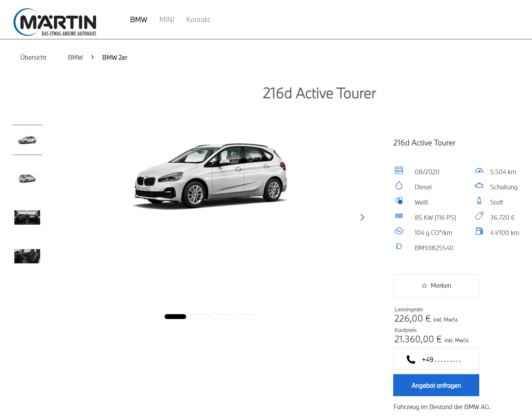Click the 4 l/100 km consumption value
This screenshot has width=532, height=416.
[504, 233]
